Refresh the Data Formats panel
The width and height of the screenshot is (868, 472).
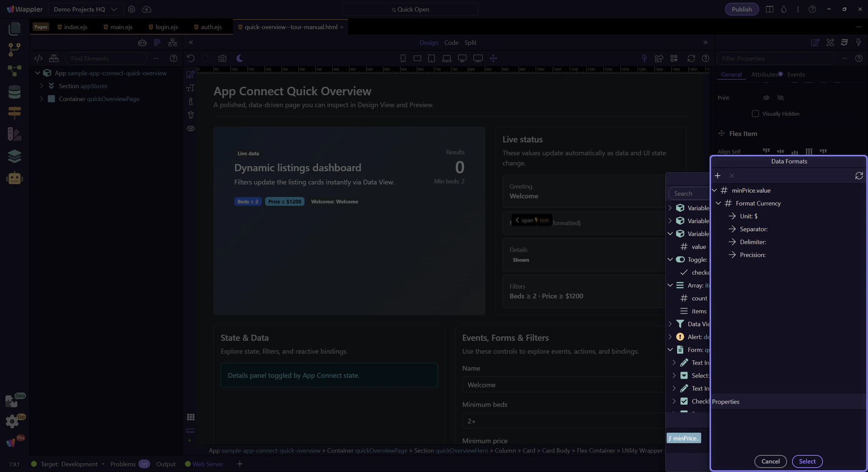point(859,176)
